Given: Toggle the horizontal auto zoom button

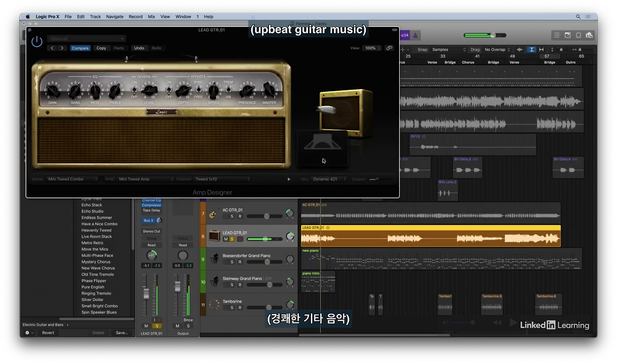Looking at the screenshot, I should point(541,50).
